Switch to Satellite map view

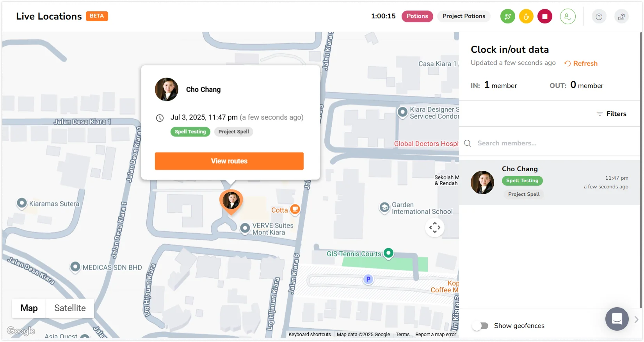[70, 308]
